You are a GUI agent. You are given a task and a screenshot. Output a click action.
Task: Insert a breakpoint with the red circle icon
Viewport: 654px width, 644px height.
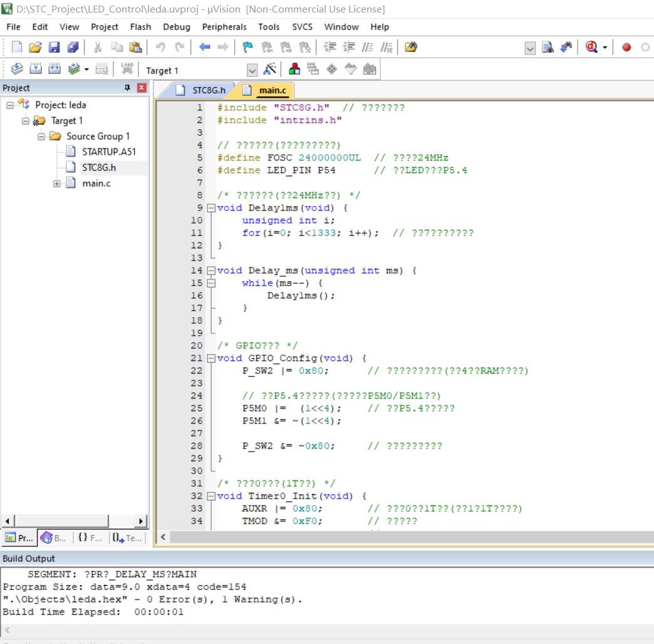(x=626, y=47)
